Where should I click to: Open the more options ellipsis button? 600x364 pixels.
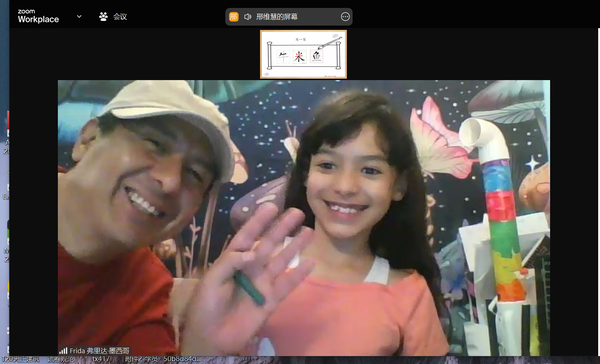[x=345, y=16]
